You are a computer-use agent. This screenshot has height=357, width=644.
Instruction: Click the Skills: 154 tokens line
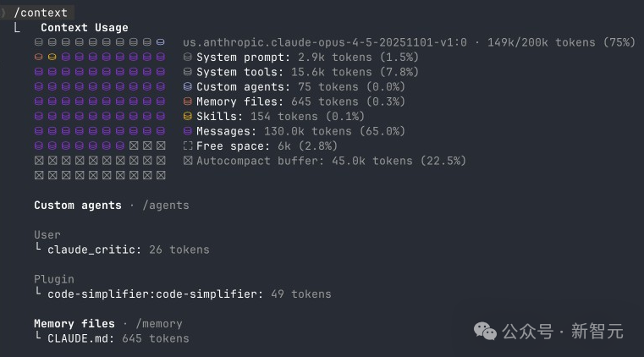pos(280,117)
